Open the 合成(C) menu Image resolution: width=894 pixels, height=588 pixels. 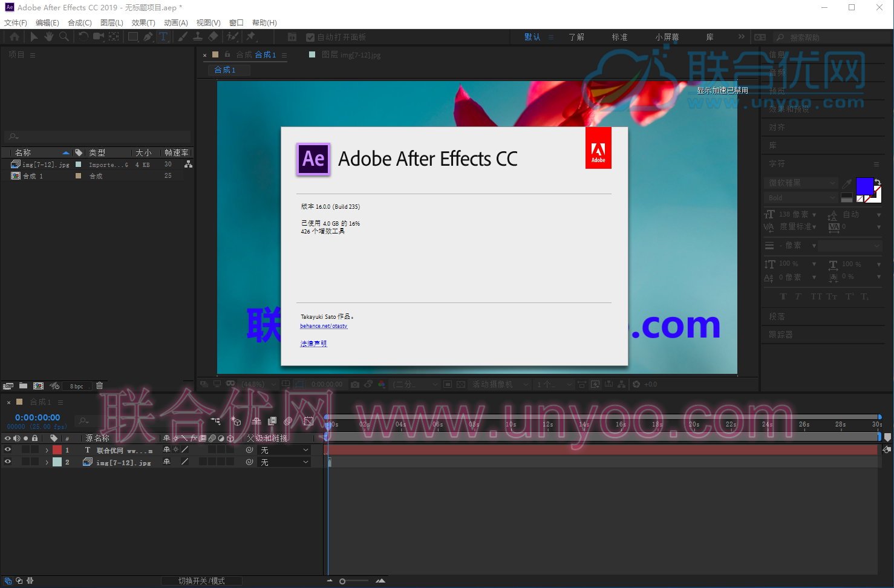point(80,22)
